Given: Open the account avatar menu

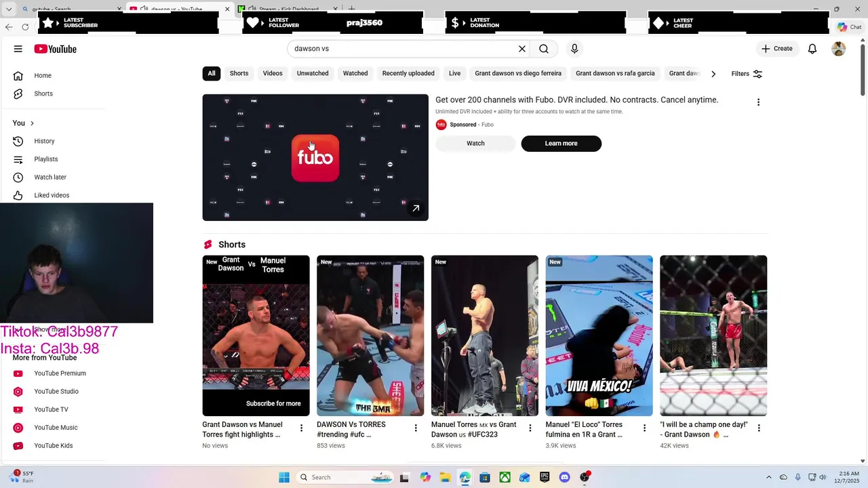Looking at the screenshot, I should 839,49.
